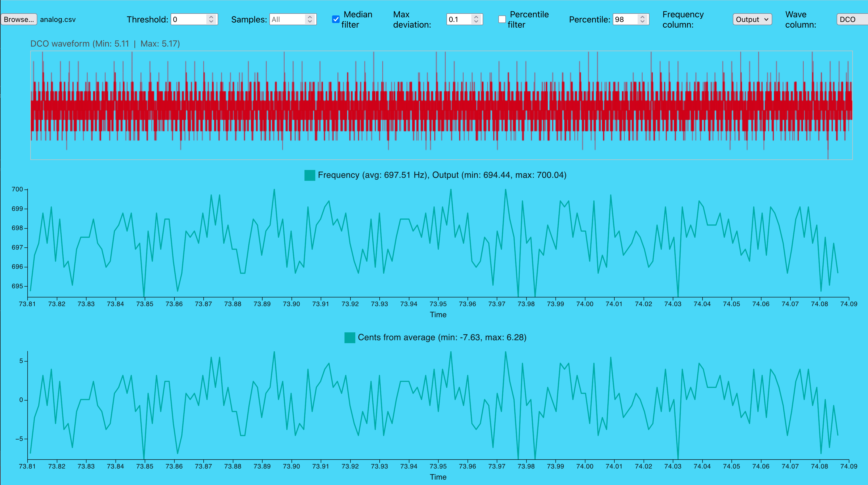Disable the Median filter checkbox
Viewport: 868px width, 485px height.
tap(336, 19)
